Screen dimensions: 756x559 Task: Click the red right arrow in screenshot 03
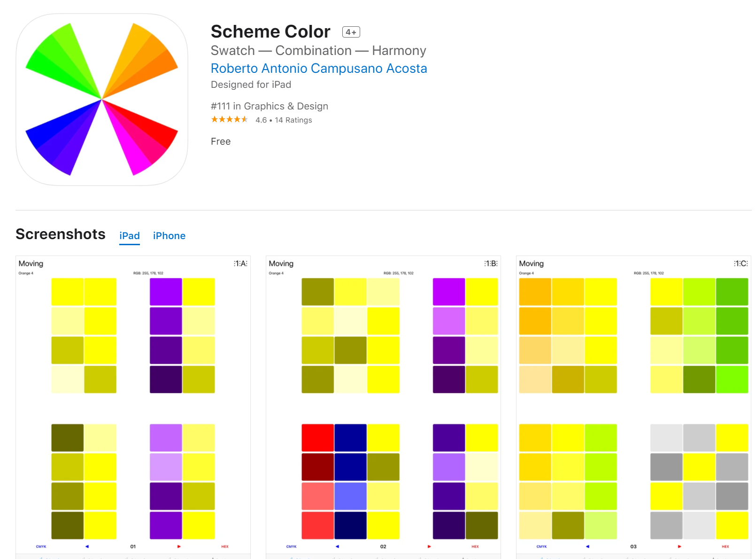(679, 546)
